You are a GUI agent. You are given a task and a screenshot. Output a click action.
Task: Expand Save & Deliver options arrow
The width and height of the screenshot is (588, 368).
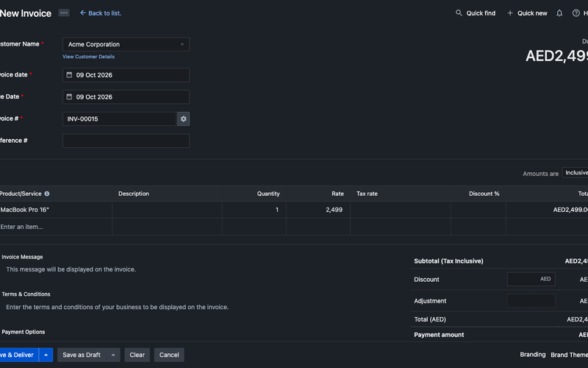tap(46, 355)
